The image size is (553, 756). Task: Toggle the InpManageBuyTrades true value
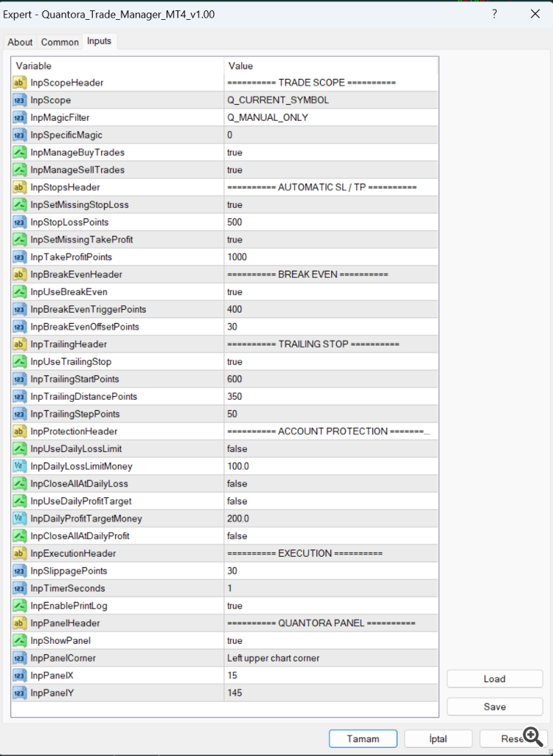click(331, 153)
